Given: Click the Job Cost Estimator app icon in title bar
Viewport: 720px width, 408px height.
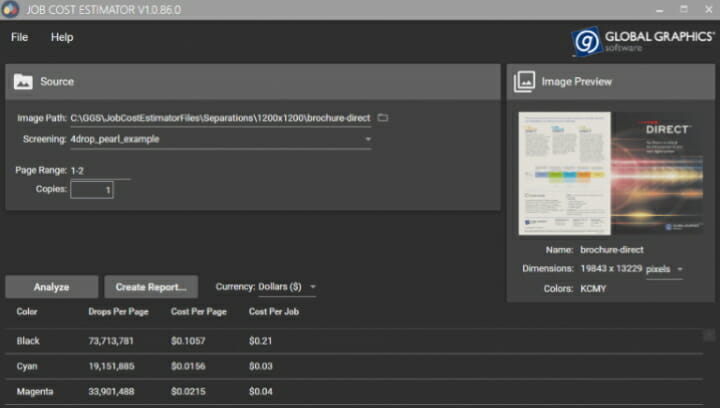Looking at the screenshot, I should [x=10, y=9].
